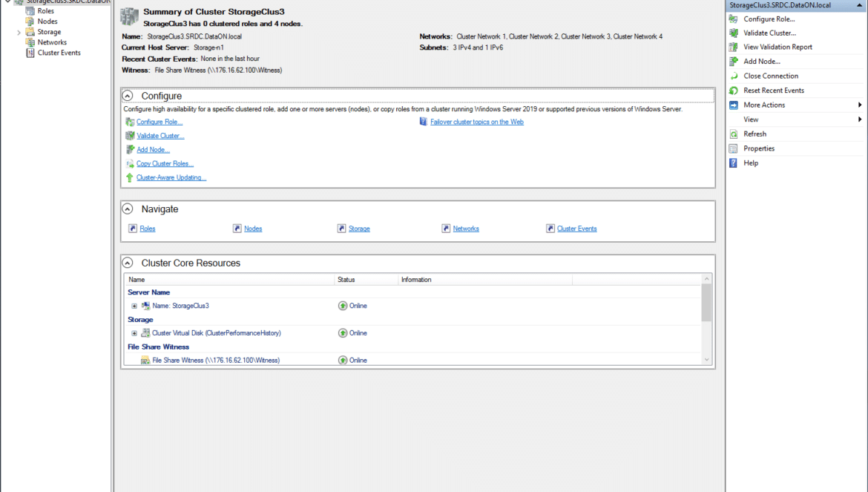This screenshot has width=868, height=492.
Task: Open the More Actions submenu arrow
Action: 860,105
